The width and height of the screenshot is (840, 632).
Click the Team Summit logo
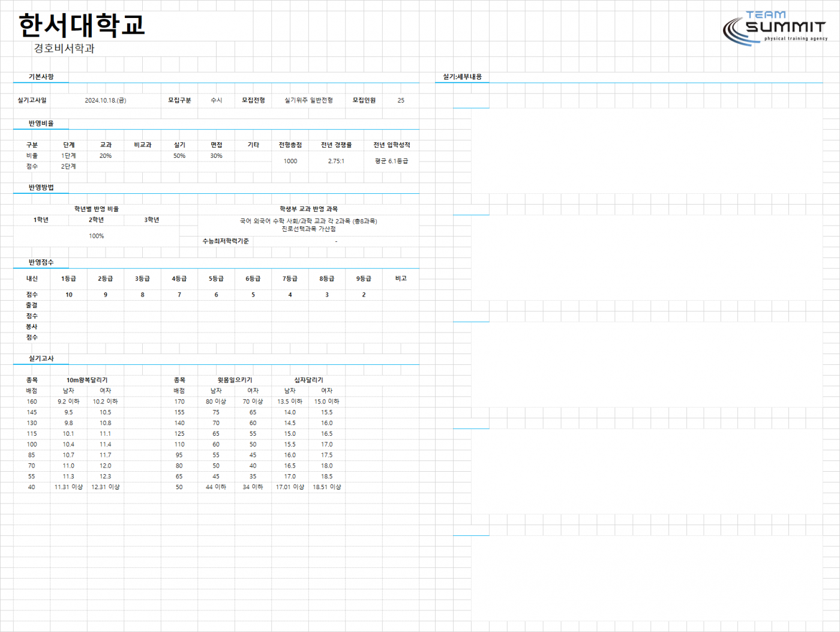click(775, 28)
